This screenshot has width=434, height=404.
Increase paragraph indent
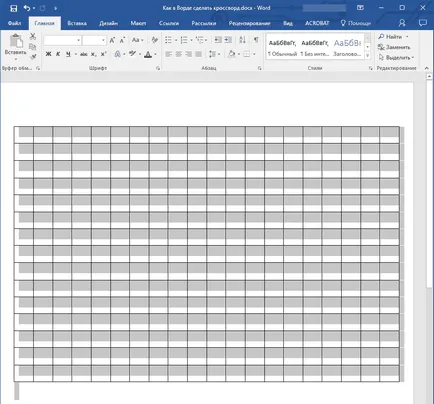228,40
